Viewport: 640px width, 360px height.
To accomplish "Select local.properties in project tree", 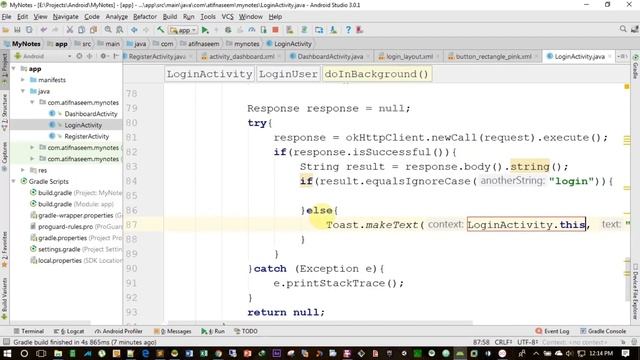I will pos(60,260).
